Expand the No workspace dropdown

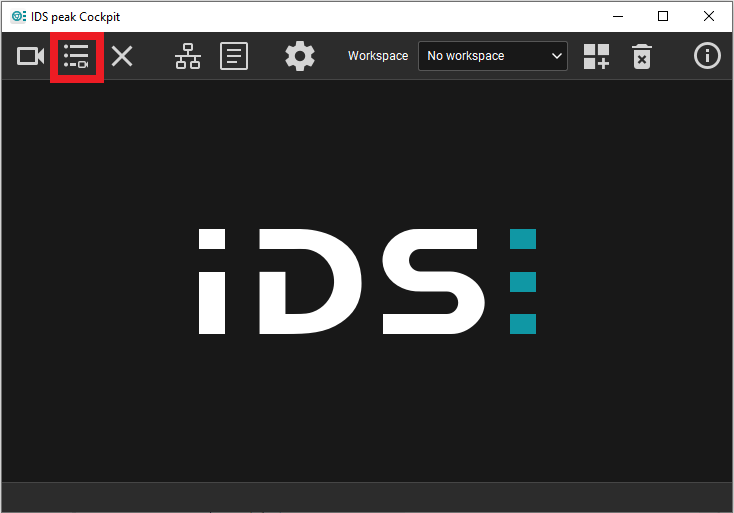492,56
